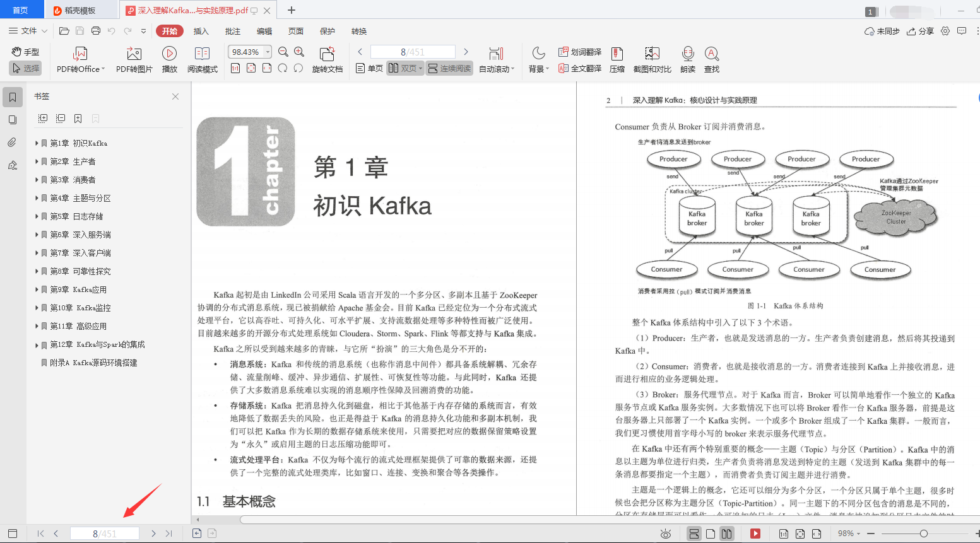
Task: Open the page thumbnails sidebar panel
Action: pos(13,120)
